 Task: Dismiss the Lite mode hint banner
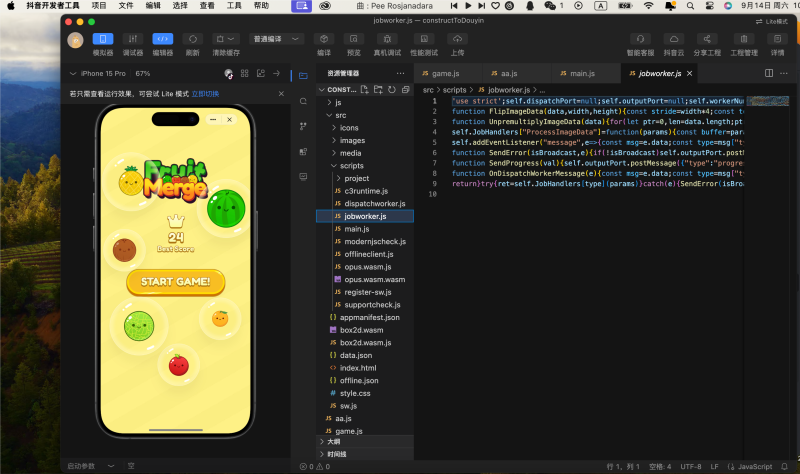tap(281, 94)
